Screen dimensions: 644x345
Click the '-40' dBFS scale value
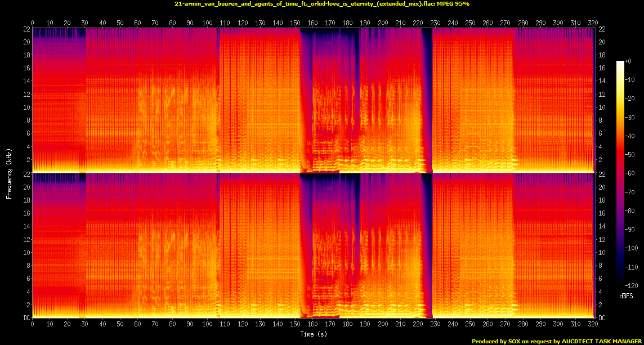click(x=629, y=136)
